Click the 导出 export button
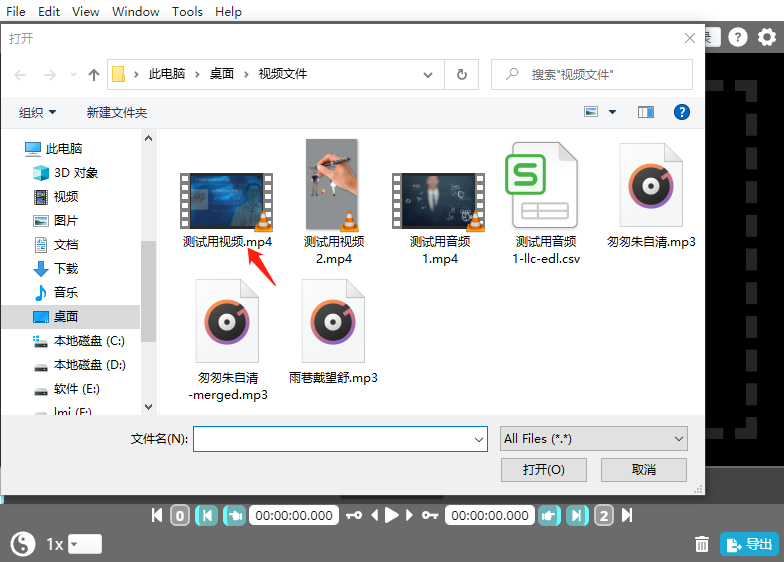The height and width of the screenshot is (562, 784). [x=749, y=544]
